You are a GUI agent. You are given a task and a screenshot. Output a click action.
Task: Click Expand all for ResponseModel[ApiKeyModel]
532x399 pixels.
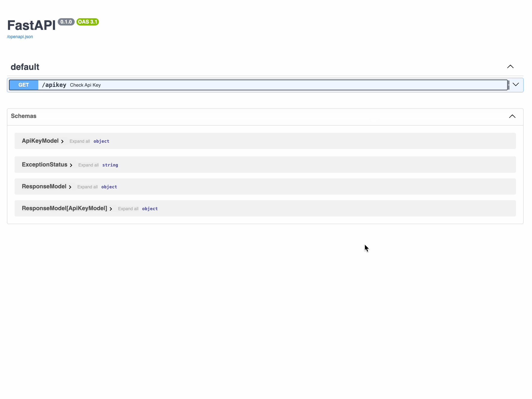(x=128, y=209)
